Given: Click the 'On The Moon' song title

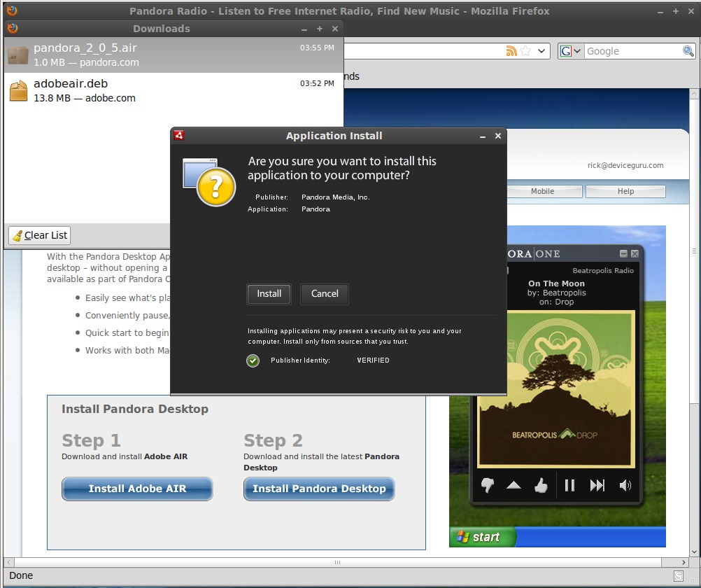Looking at the screenshot, I should click(556, 283).
